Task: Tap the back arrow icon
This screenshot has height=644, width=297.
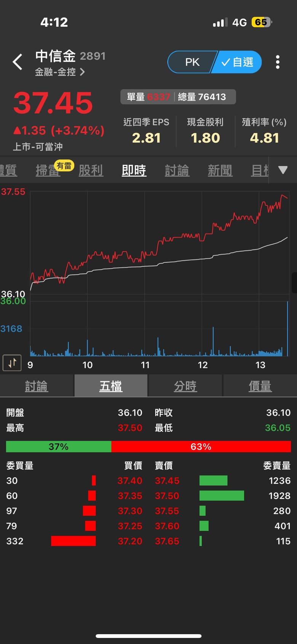Action: coord(18,62)
